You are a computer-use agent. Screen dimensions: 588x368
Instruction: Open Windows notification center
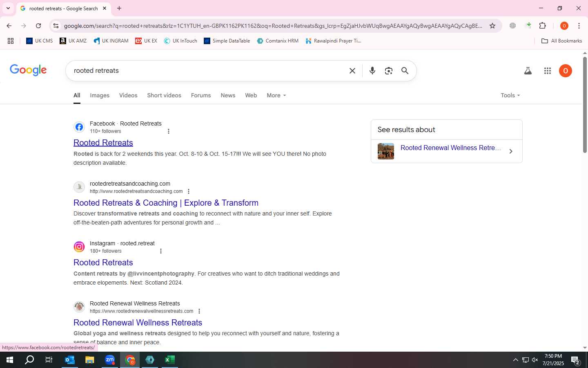tap(576, 361)
